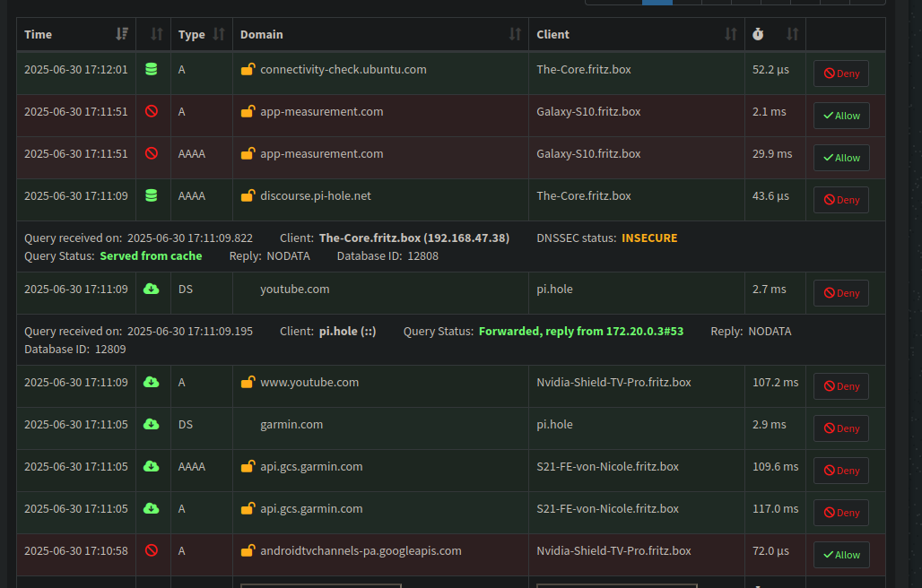Click the blocked icon on the 29.9 ms app-measurement.com row

(151, 154)
